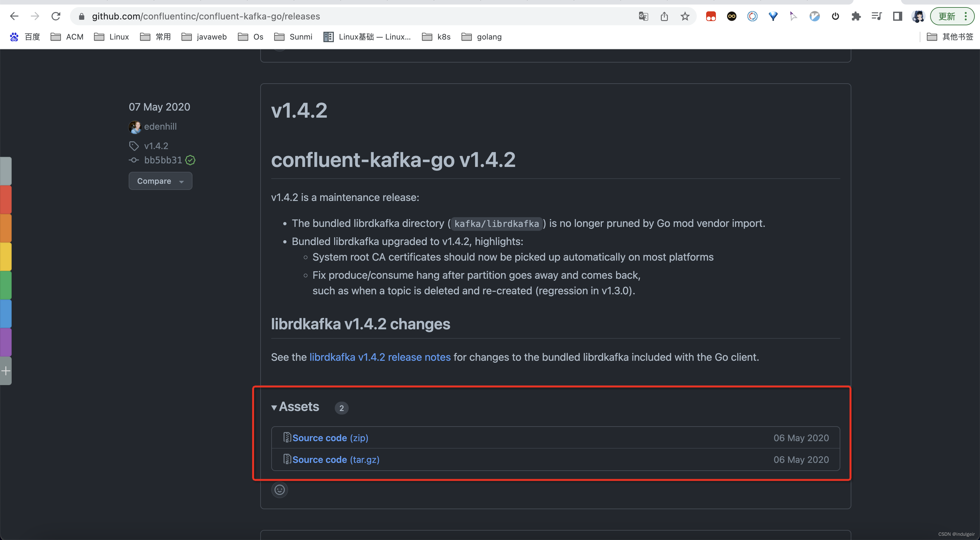980x540 pixels.
Task: Open the light-blue round extension icon
Action: tap(814, 16)
